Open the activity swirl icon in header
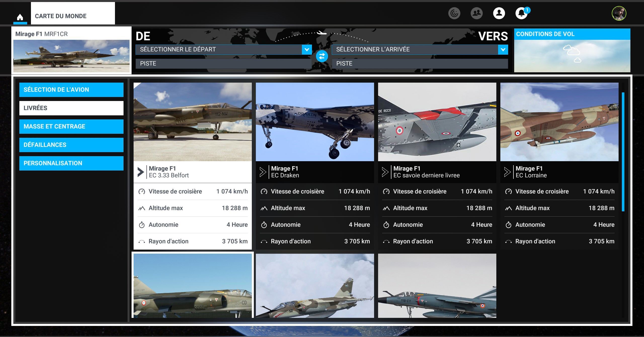Screen dimensions: 644x337 pos(454,13)
